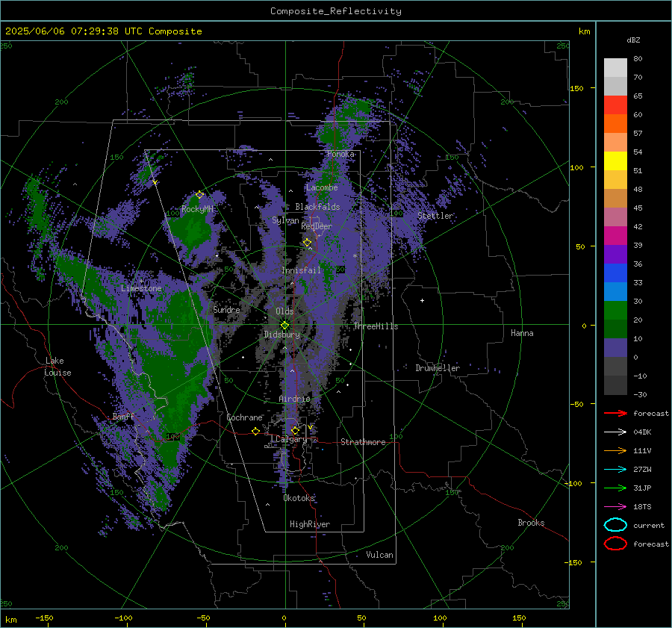Select the Banff label
Viewport: 672px width, 628px height.
tap(123, 416)
